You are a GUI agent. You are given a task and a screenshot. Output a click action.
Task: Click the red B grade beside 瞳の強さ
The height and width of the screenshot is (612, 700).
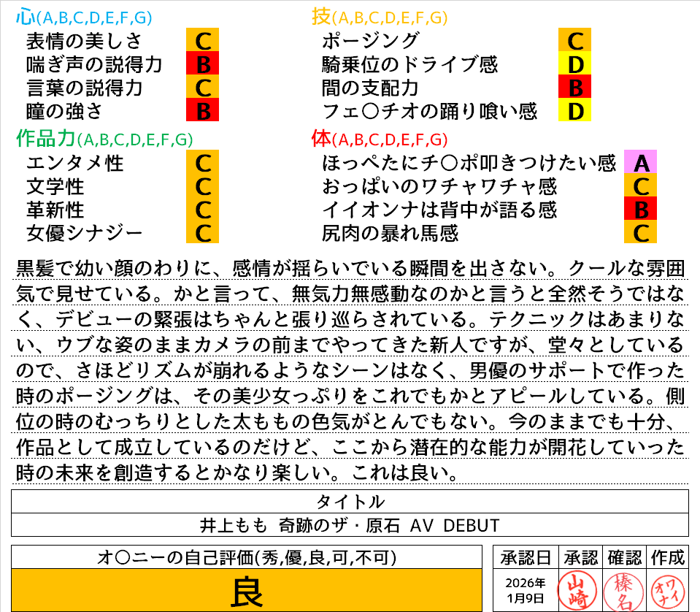pyautogui.click(x=203, y=111)
